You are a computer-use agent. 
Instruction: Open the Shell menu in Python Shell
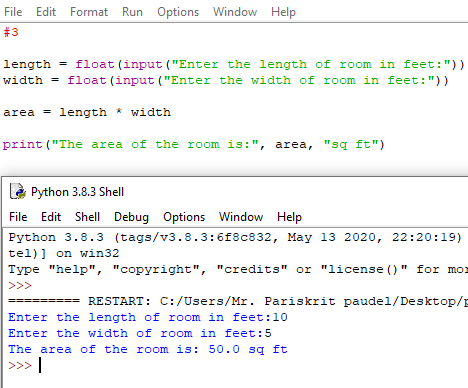pyautogui.click(x=87, y=217)
